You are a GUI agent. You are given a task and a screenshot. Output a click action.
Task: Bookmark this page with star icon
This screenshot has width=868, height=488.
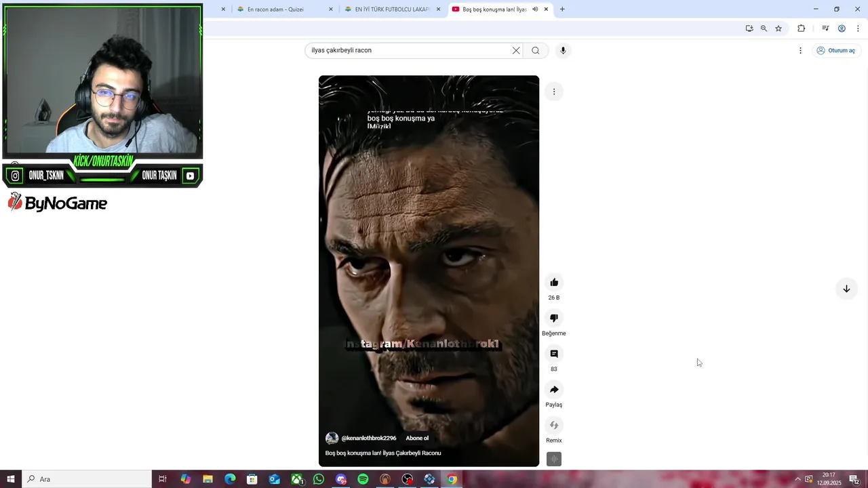click(778, 28)
